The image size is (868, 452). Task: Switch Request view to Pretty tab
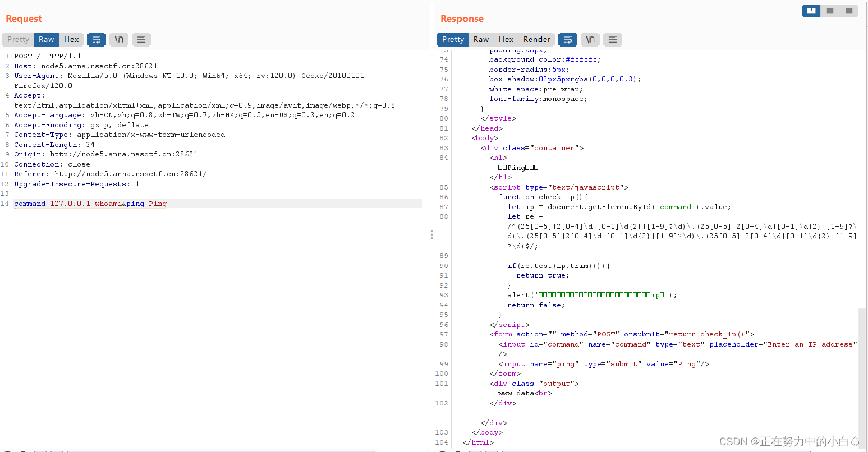pyautogui.click(x=18, y=39)
